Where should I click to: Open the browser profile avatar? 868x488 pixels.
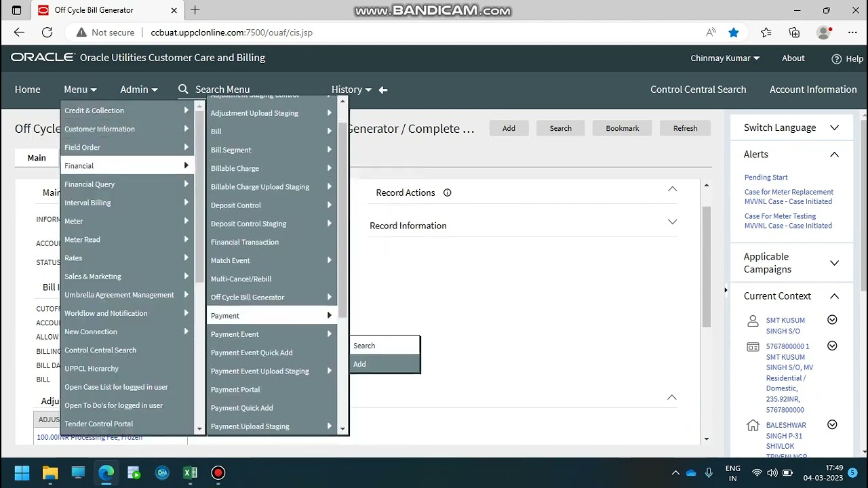[x=824, y=32]
